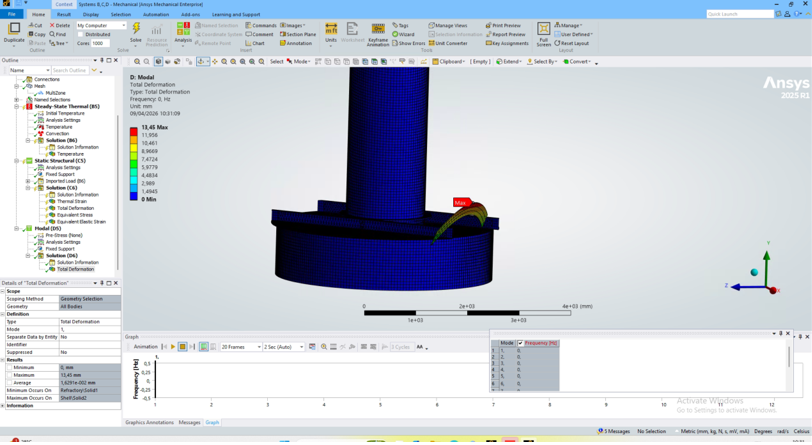812x445 pixels.
Task: Open the Analysis ribbon icon
Action: tap(183, 29)
